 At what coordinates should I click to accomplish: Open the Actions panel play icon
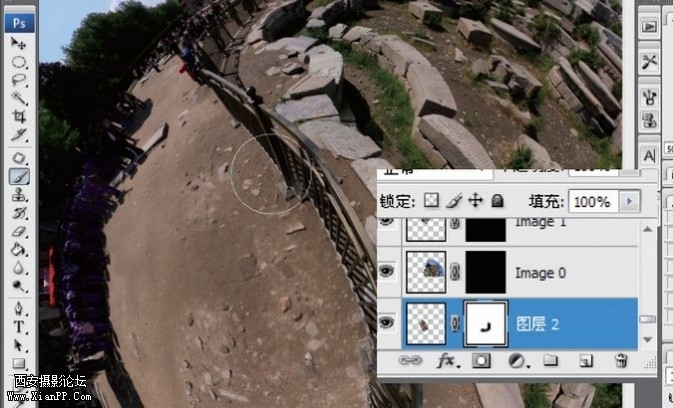(x=649, y=26)
